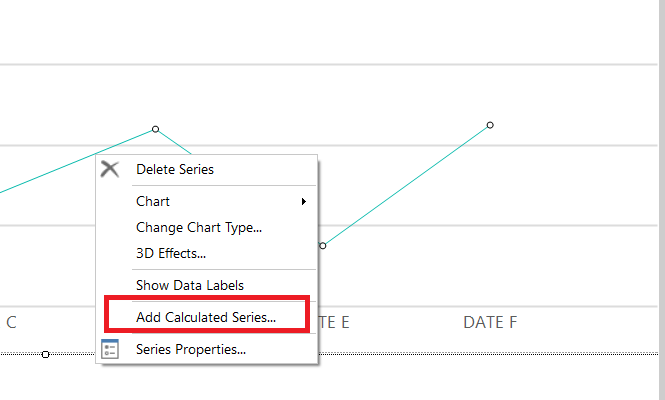Choose Change Chart Type option
Image resolution: width=665 pixels, height=400 pixels.
point(199,227)
